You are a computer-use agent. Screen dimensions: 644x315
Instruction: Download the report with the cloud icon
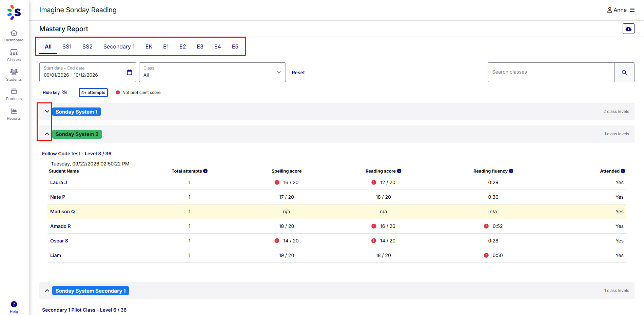point(628,29)
